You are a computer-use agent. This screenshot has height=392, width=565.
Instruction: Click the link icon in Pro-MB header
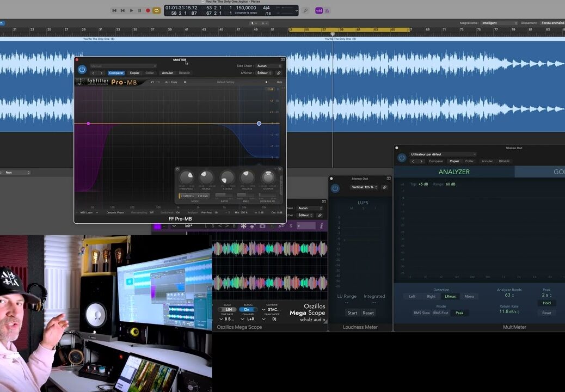tap(279, 73)
